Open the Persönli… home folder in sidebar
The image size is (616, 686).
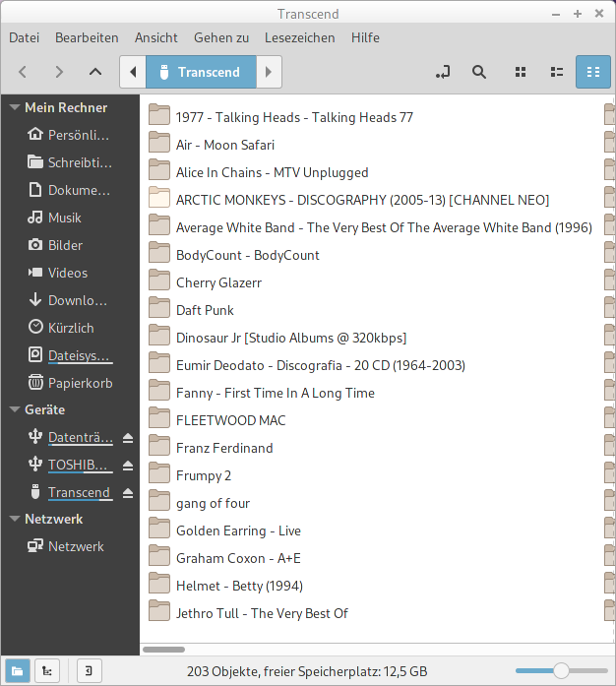pos(70,135)
